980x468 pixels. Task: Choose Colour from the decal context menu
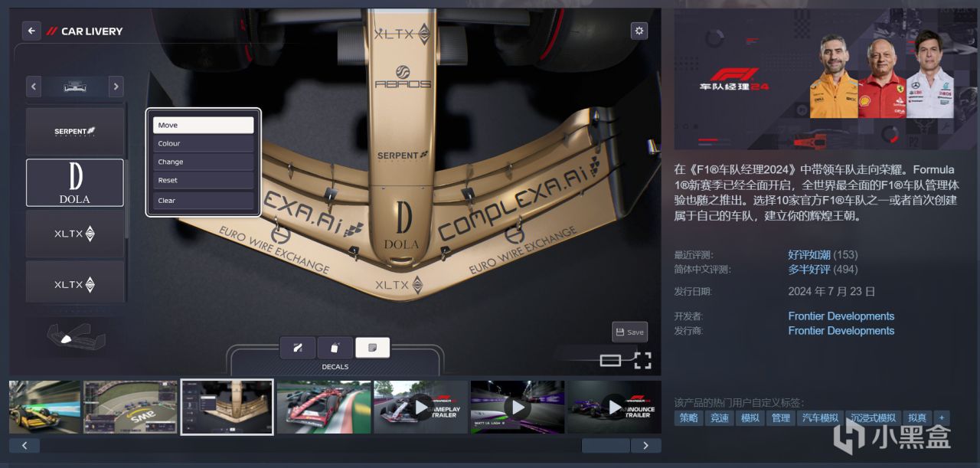pyautogui.click(x=203, y=143)
